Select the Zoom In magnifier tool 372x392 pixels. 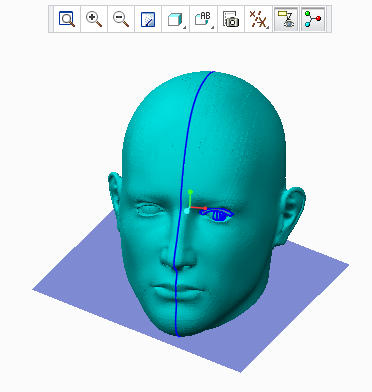[94, 19]
